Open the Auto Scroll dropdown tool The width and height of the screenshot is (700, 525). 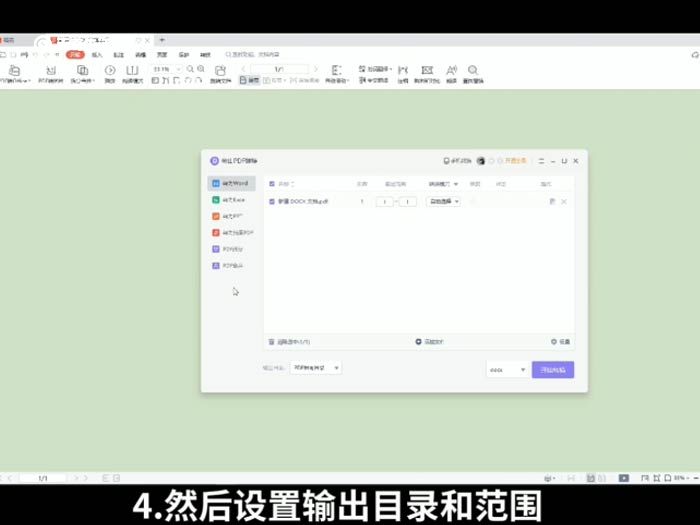337,74
